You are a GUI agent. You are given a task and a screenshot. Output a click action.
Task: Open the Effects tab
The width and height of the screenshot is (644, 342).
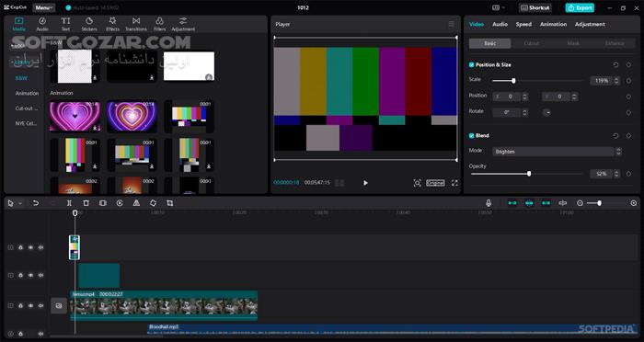tap(112, 24)
